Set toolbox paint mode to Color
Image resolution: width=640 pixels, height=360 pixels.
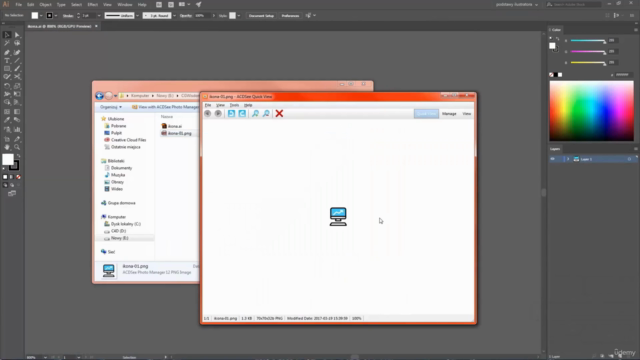click(x=5, y=177)
